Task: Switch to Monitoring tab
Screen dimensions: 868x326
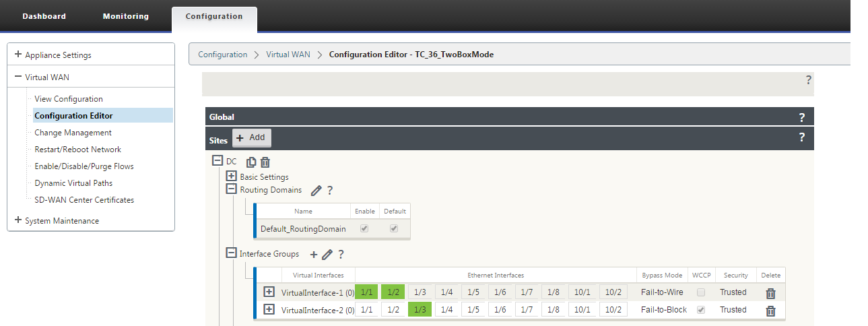Action: click(126, 16)
